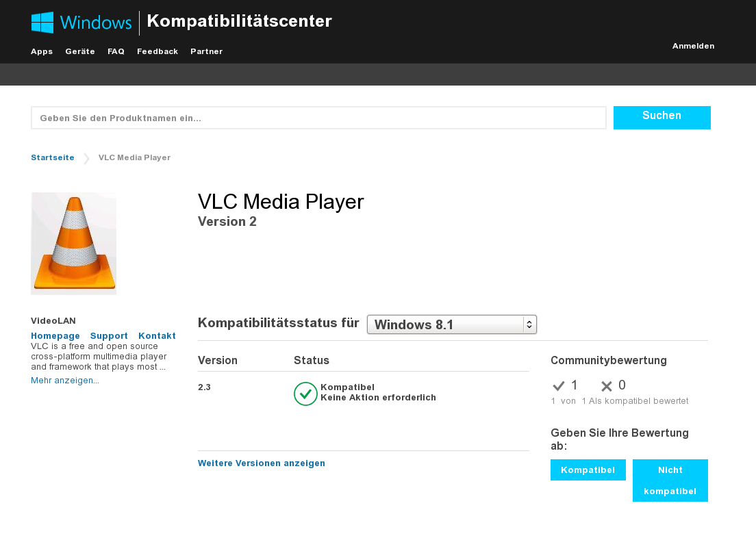Click the Kompatibilitätscenter header title
Image resolution: width=756 pixels, height=538 pixels.
coord(240,21)
